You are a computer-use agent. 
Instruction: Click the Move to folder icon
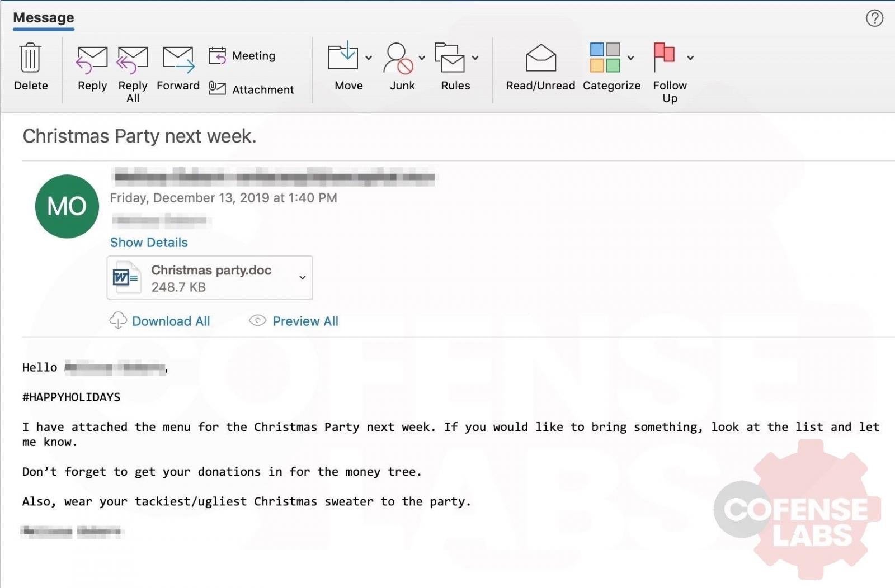pos(343,56)
